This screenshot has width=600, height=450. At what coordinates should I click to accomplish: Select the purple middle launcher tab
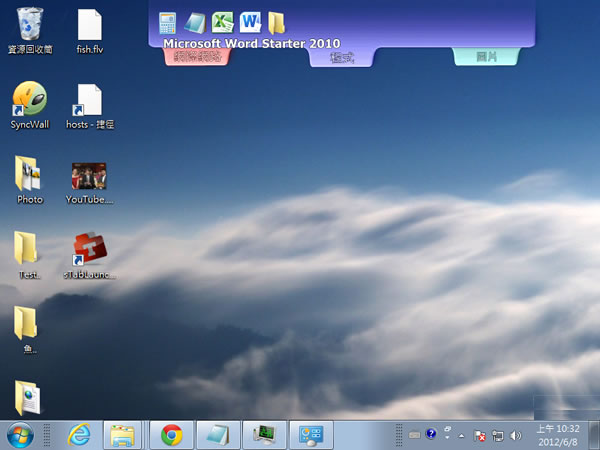point(341,58)
